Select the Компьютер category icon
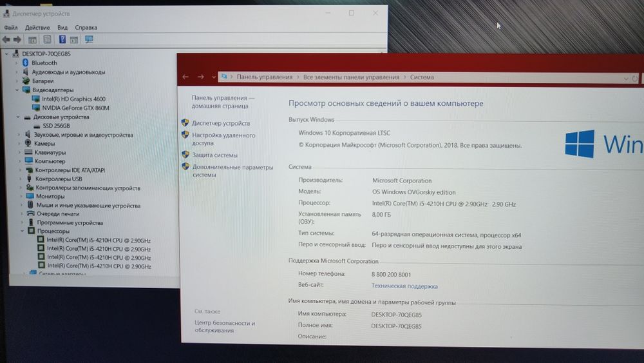 tap(29, 161)
